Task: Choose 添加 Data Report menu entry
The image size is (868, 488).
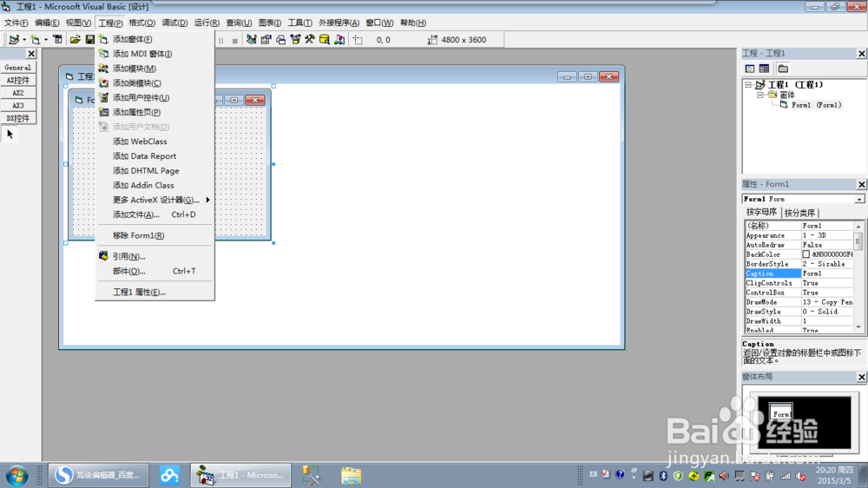Action: click(155, 156)
